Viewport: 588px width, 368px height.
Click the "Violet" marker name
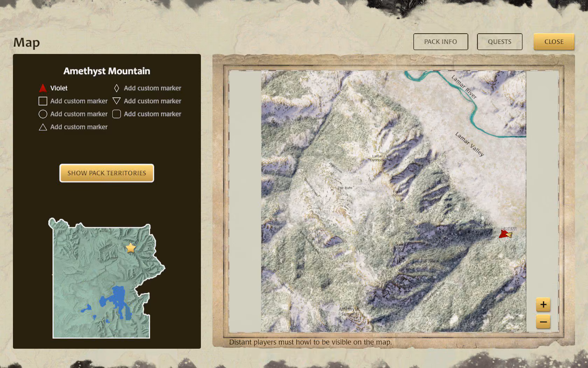coord(59,88)
